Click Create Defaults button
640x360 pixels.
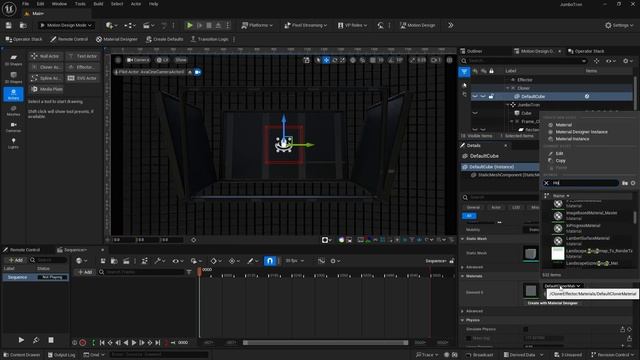coord(164,39)
